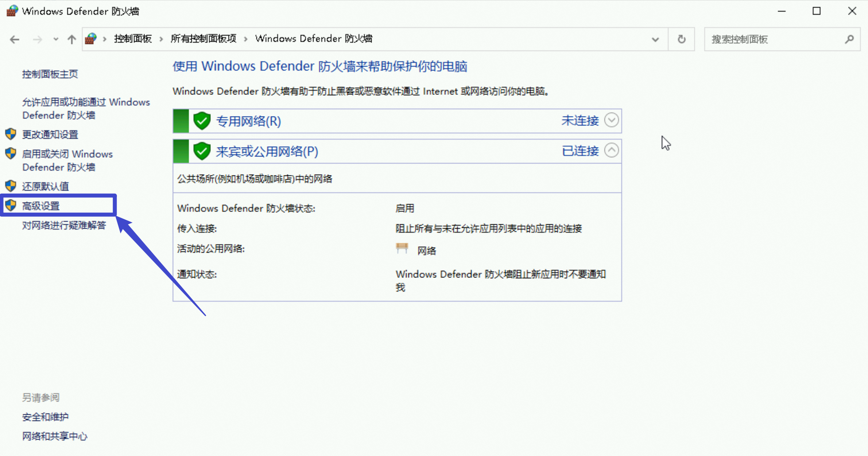This screenshot has height=456, width=868.
Task: Click the Back navigation arrow
Action: (x=15, y=39)
